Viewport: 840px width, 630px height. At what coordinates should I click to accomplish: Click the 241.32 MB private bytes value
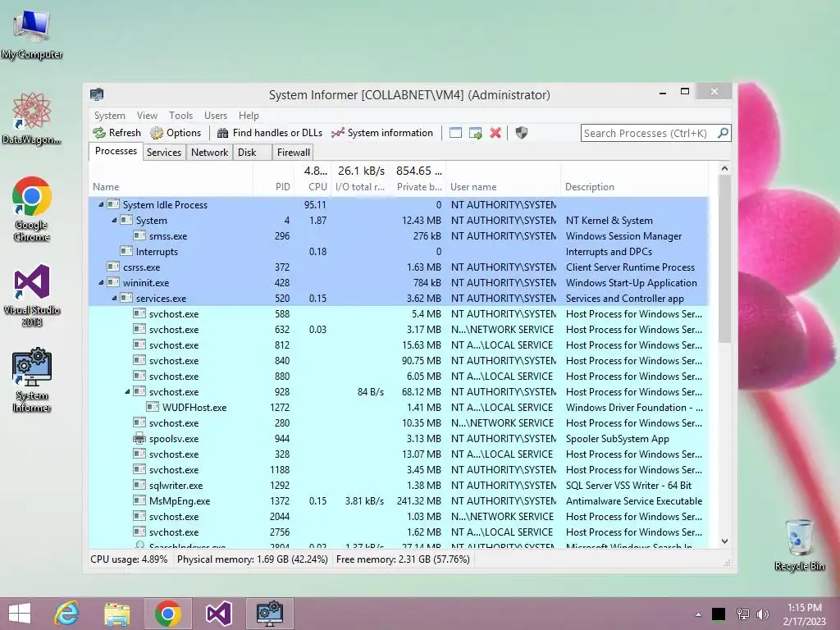pyautogui.click(x=419, y=501)
